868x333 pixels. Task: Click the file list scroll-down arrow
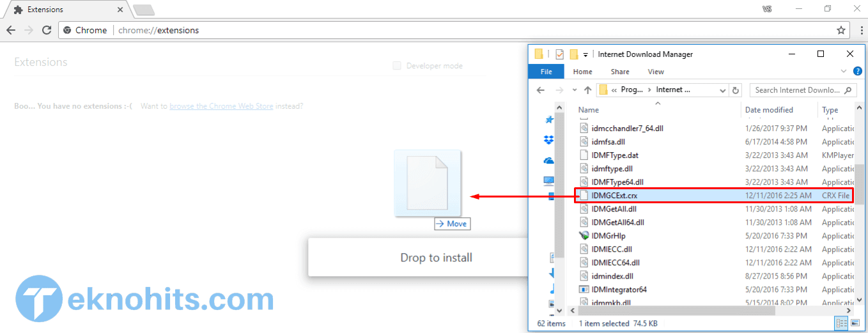(860, 300)
